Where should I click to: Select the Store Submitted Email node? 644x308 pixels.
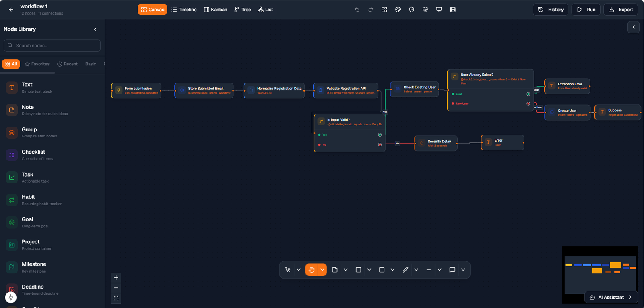click(x=204, y=90)
